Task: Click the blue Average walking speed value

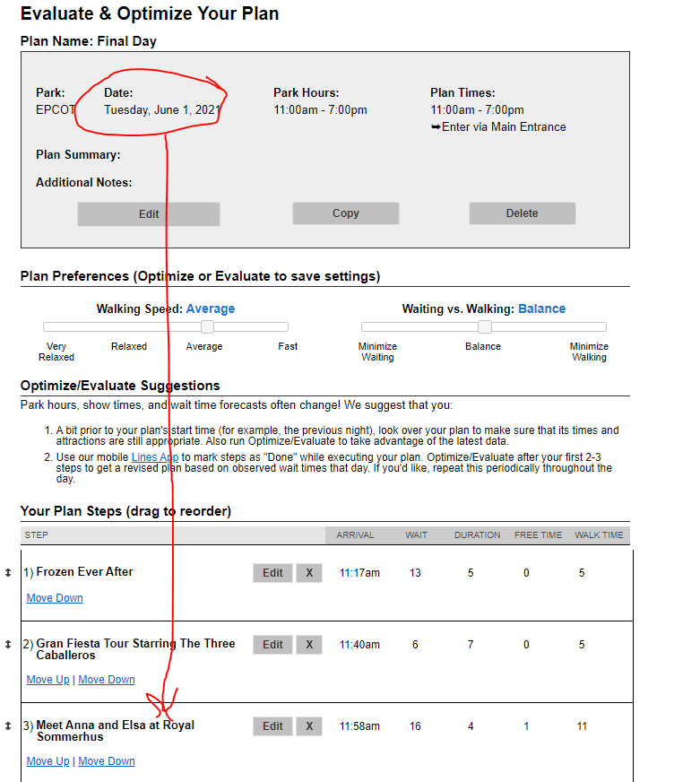Action: [211, 308]
